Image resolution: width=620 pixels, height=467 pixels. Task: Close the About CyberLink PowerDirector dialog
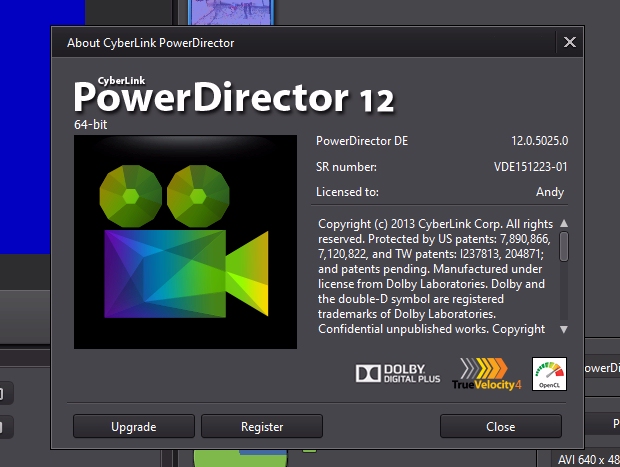569,42
